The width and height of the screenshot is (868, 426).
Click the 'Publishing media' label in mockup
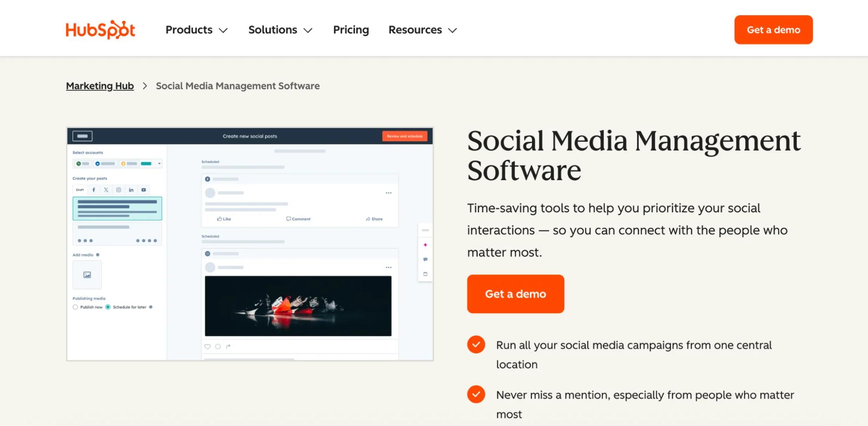coord(89,298)
